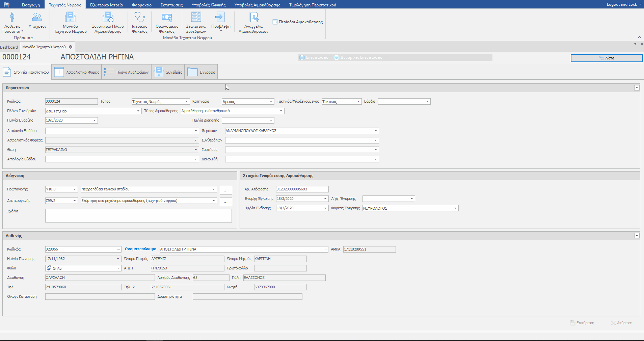644x341 pixels.
Task: Click the browse button next to Πρωτογενής diagnosis
Action: pyautogui.click(x=226, y=190)
